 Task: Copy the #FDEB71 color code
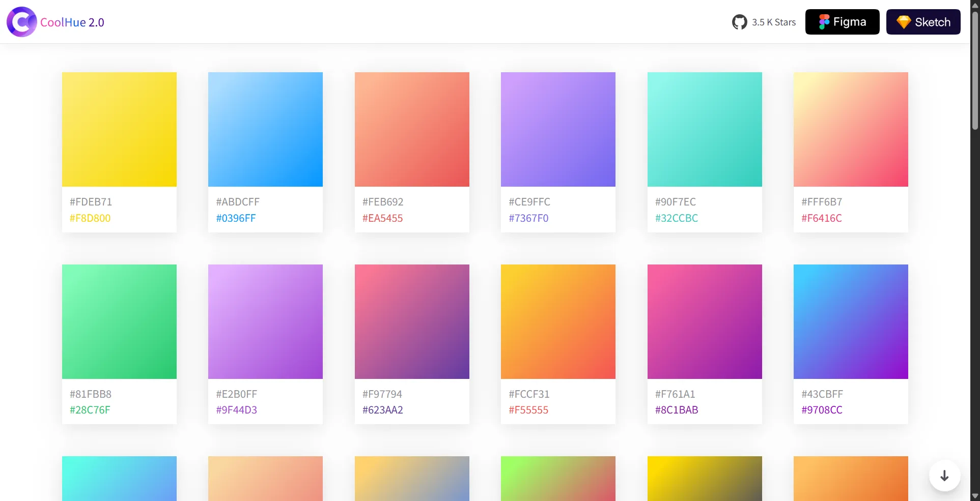click(91, 202)
